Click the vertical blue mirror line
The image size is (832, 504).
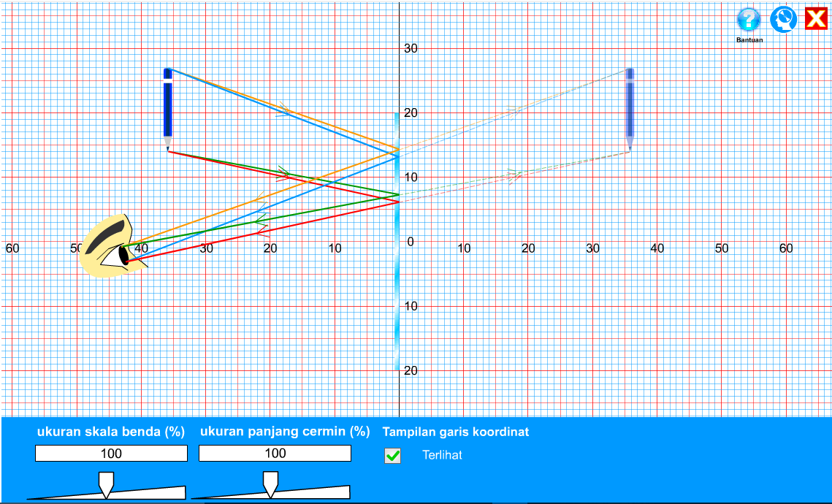point(397,241)
